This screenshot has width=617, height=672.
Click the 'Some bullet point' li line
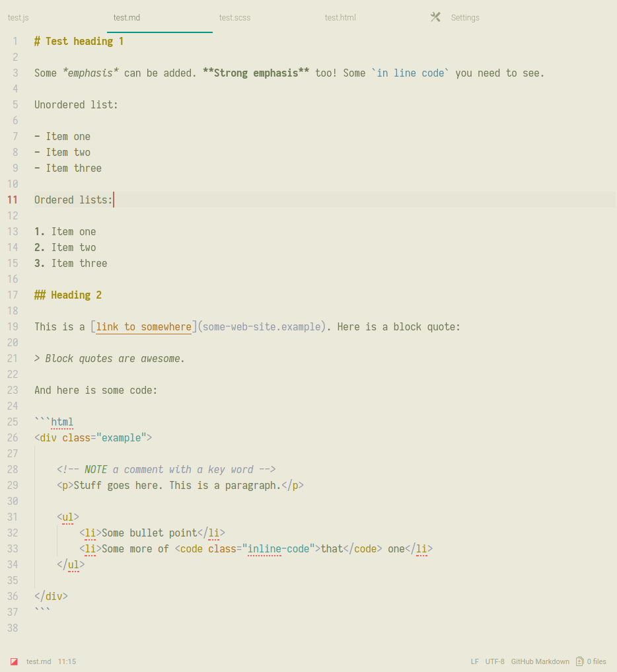(152, 533)
